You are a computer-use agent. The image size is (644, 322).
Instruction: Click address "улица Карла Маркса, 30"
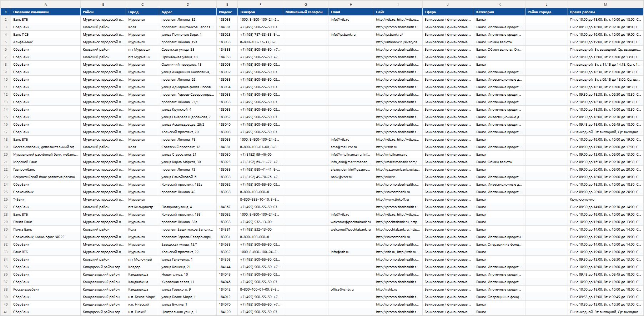tap(188, 162)
